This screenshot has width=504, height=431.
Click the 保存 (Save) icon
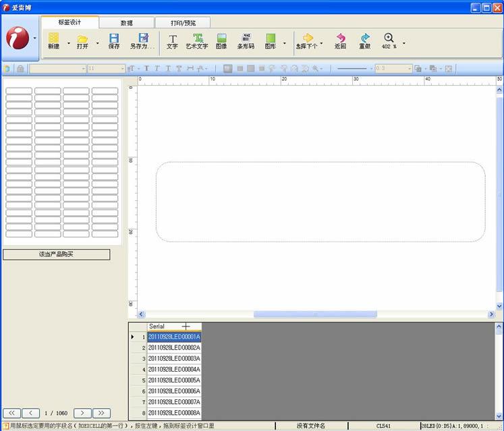(114, 41)
